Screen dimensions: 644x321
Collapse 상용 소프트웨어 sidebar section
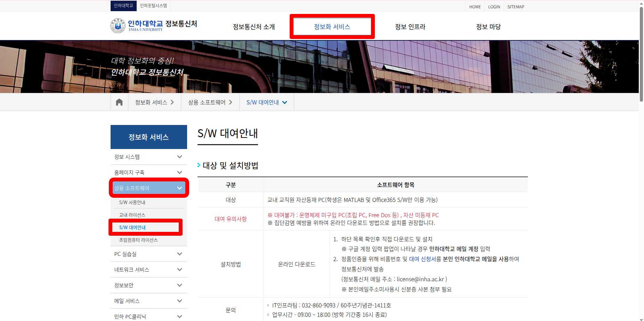click(149, 188)
